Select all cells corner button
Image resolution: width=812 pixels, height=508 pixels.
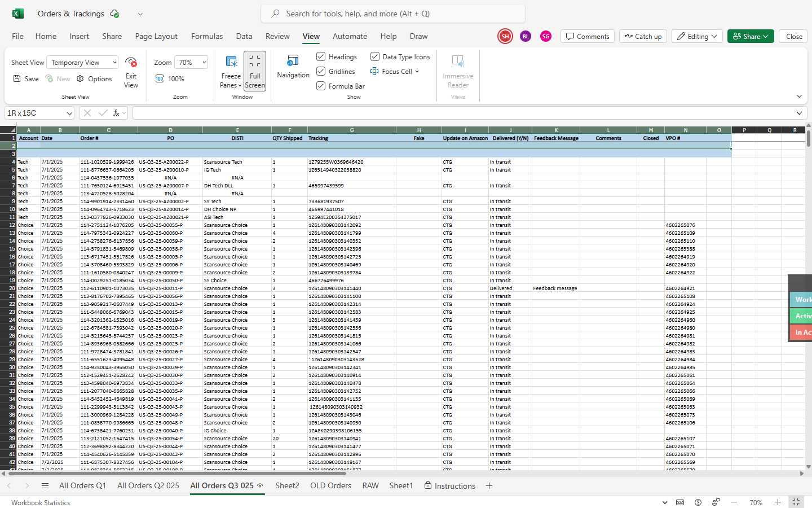click(x=8, y=130)
